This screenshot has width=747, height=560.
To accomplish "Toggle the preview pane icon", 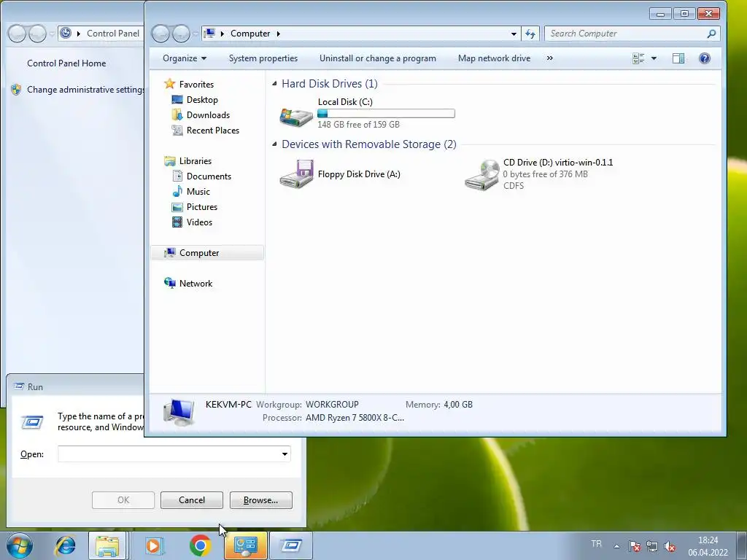I will tap(678, 58).
